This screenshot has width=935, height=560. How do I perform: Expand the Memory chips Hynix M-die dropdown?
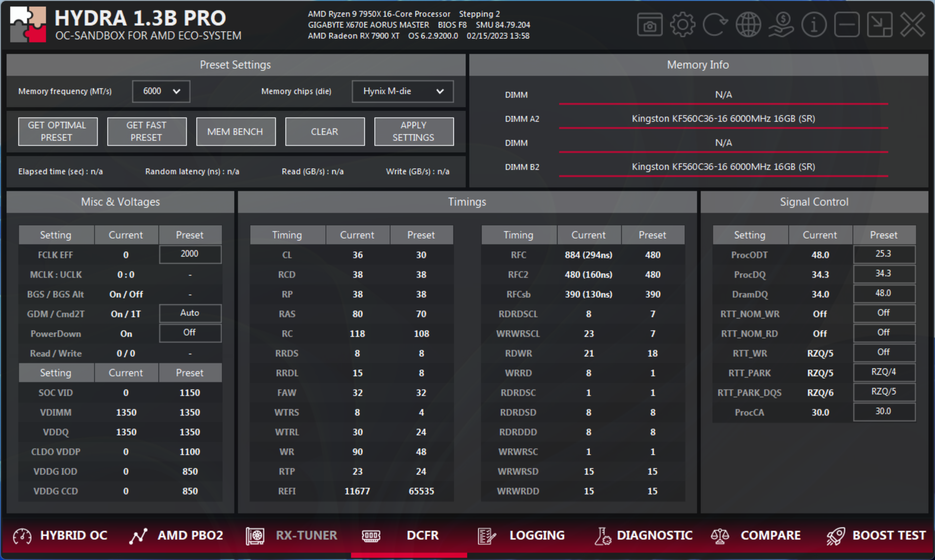(402, 91)
